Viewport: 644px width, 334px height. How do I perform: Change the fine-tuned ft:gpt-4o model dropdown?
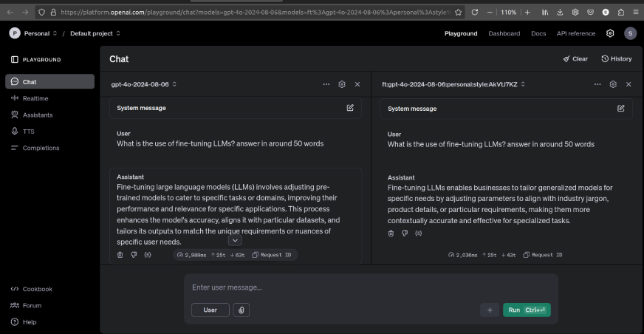coord(453,84)
